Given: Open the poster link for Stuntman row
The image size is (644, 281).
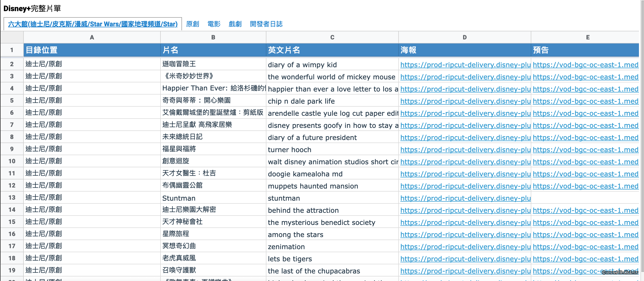Looking at the screenshot, I should [x=465, y=198].
